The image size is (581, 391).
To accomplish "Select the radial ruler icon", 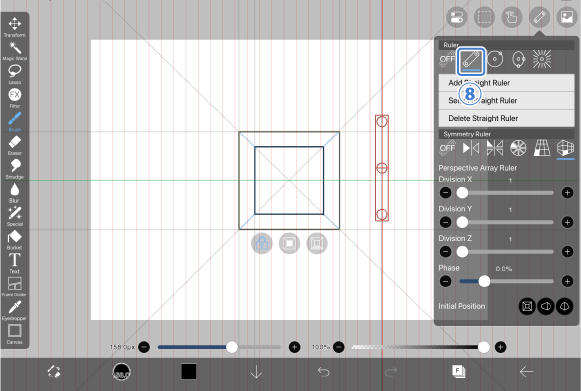I will 542,59.
